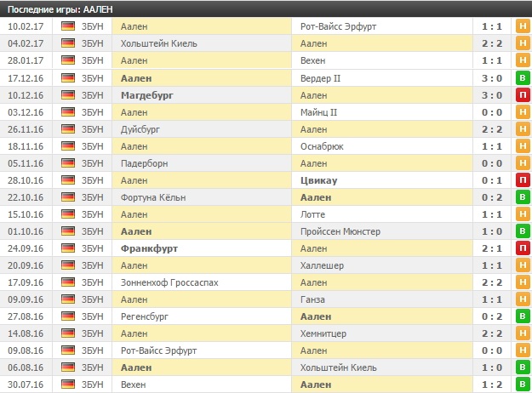Viewport: 532px width, 393px height.
Task: Click the ЗБУН league label in 04.02.17 row
Action: pyautogui.click(x=92, y=43)
